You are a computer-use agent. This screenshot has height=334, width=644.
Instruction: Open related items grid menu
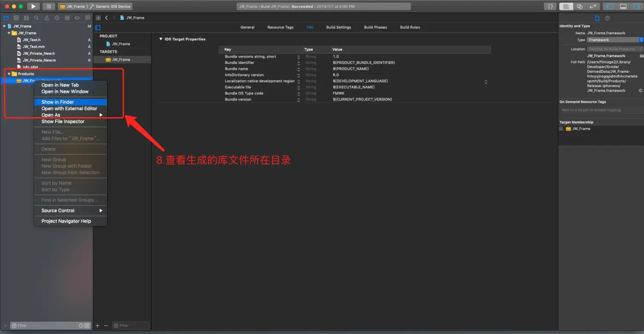click(x=98, y=18)
